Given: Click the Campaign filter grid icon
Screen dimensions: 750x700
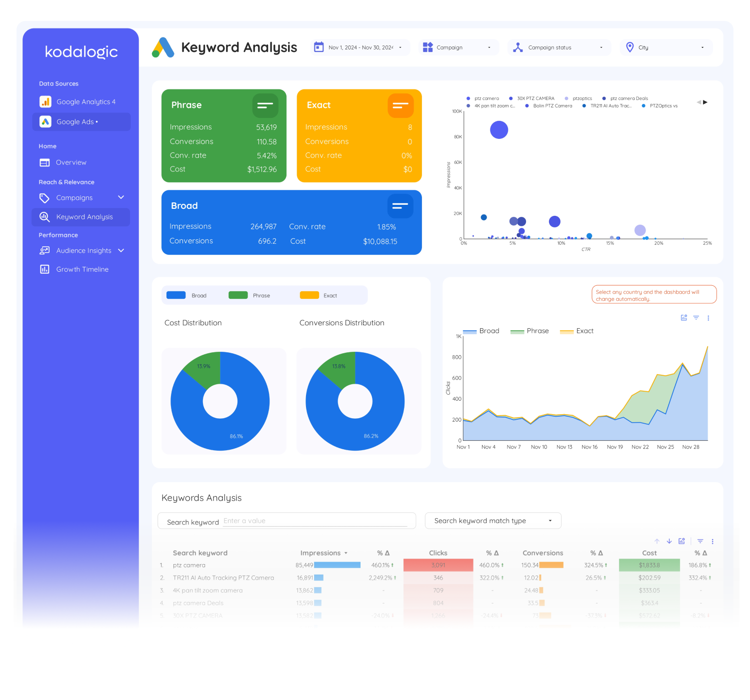Looking at the screenshot, I should point(427,47).
